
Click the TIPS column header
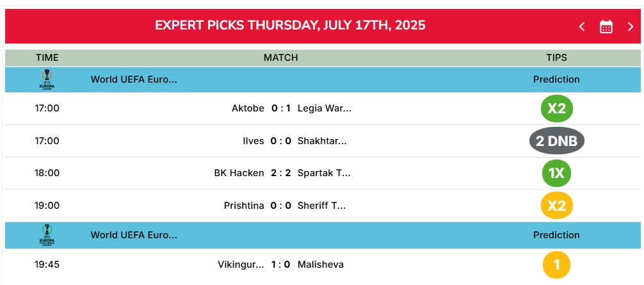(556, 58)
